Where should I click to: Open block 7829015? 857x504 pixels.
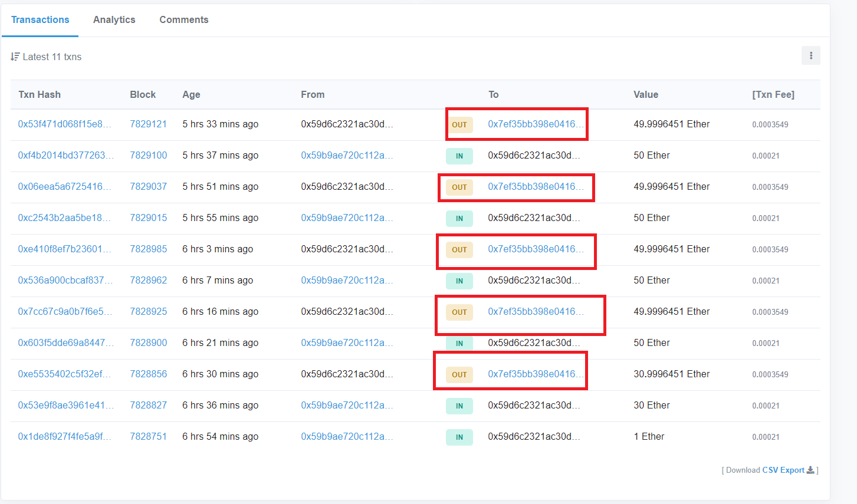tap(148, 218)
